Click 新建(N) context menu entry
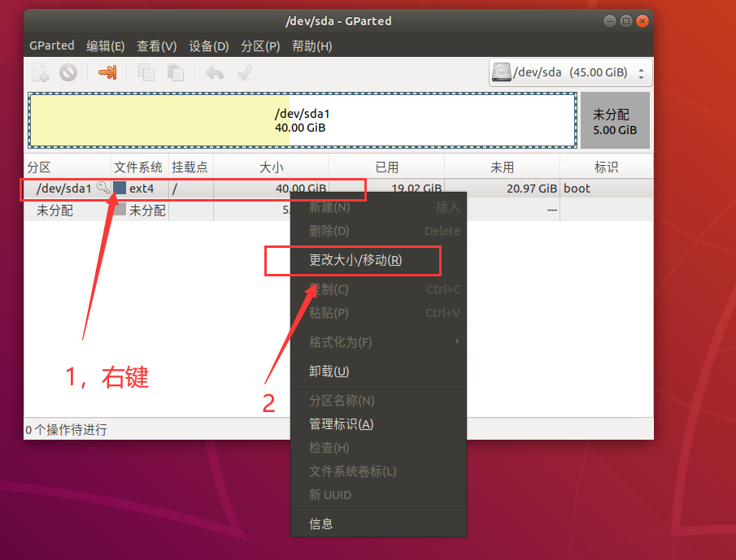 379,206
